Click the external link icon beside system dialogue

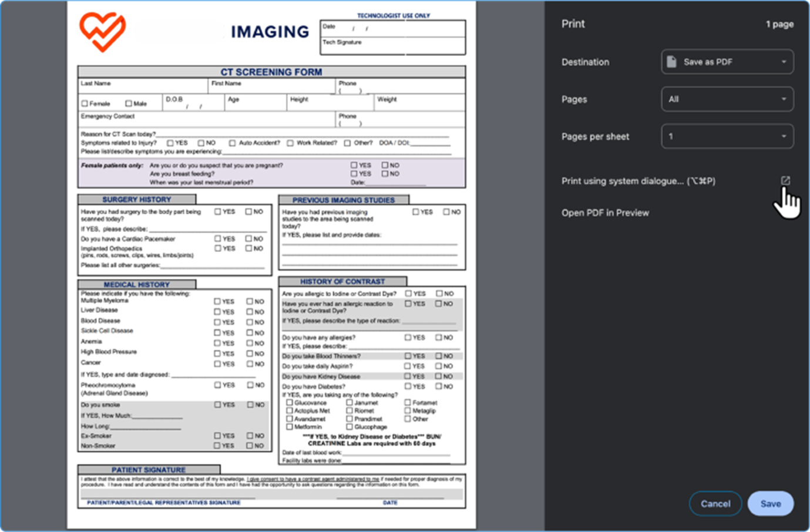[x=785, y=181]
